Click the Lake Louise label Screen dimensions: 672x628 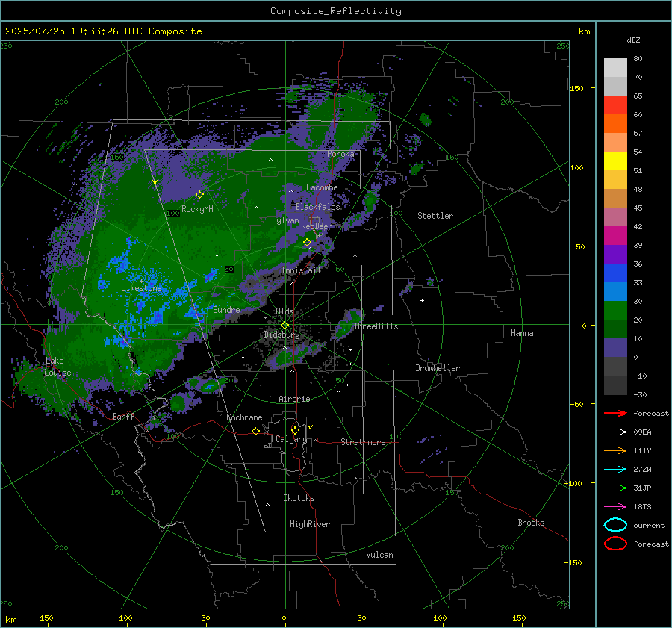click(x=57, y=367)
